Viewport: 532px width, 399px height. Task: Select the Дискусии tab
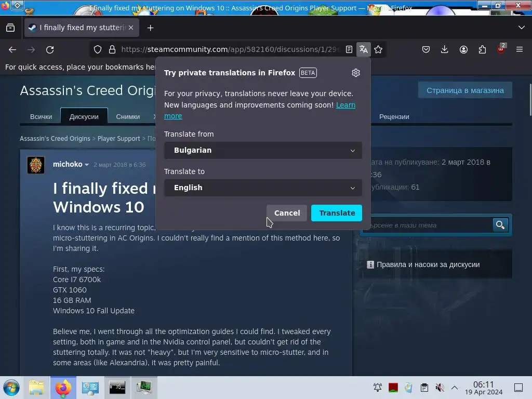pos(84,116)
